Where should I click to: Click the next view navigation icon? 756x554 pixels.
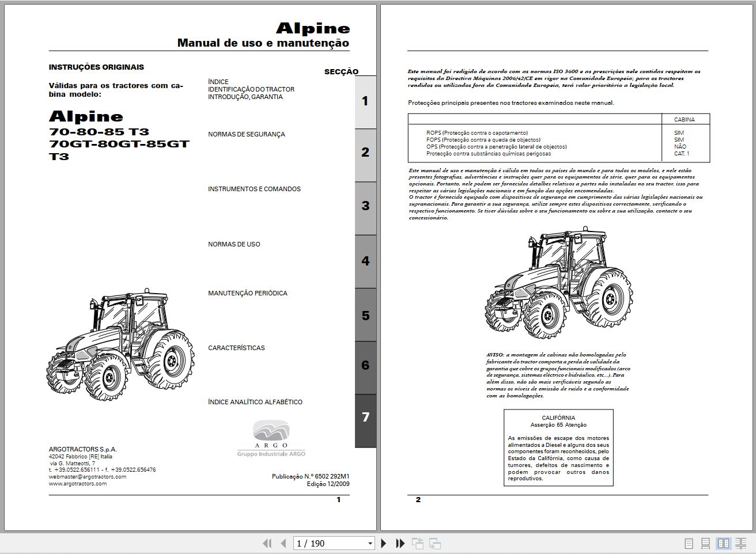point(435,543)
